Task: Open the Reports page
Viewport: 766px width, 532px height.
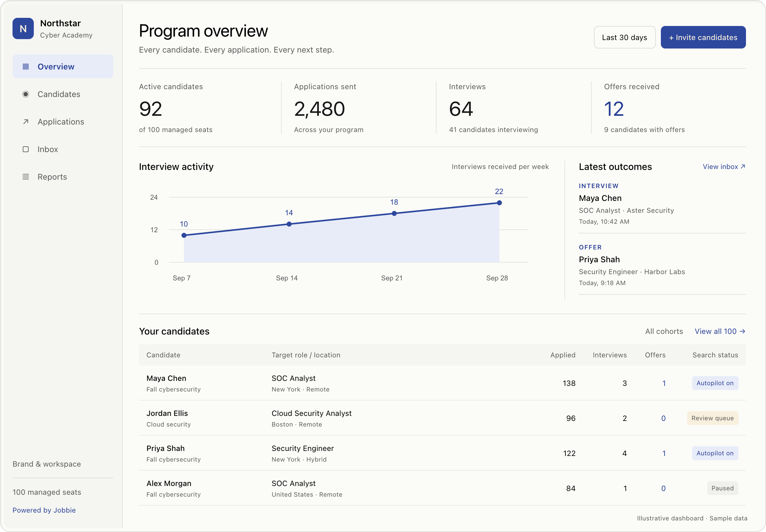Action: pos(63,177)
